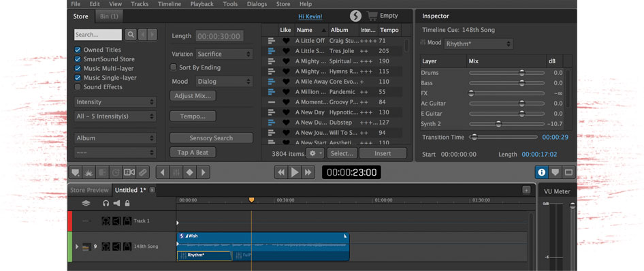Open Variation dropdown showing Sacrifice
This screenshot has width=644, height=271.
click(224, 54)
